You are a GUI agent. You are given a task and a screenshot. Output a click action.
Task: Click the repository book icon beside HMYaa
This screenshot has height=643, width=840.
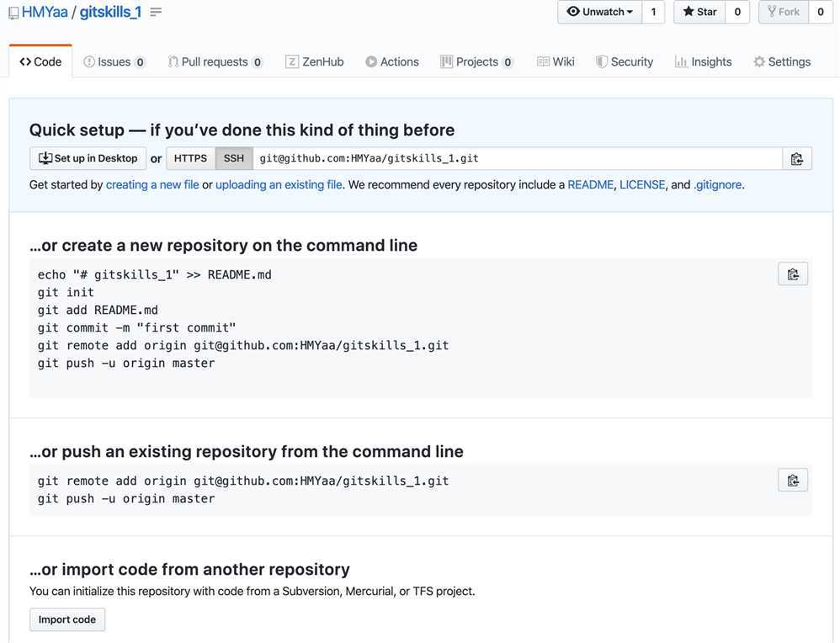[13, 13]
